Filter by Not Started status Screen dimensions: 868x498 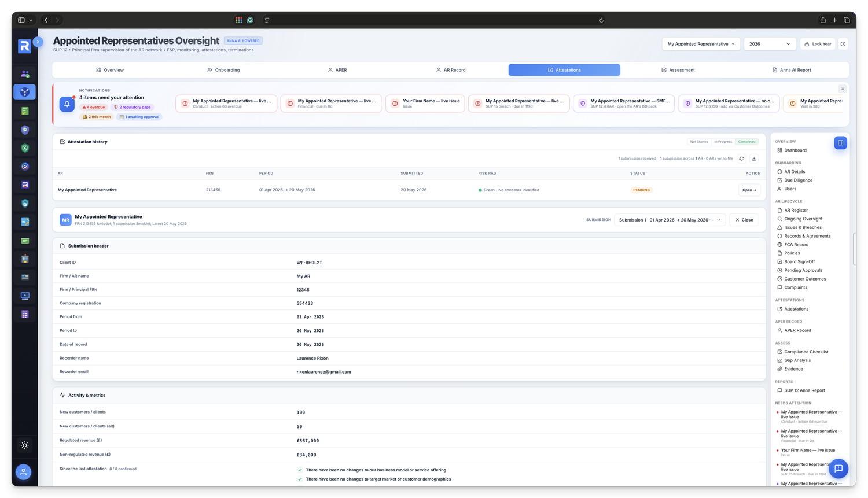pyautogui.click(x=699, y=142)
